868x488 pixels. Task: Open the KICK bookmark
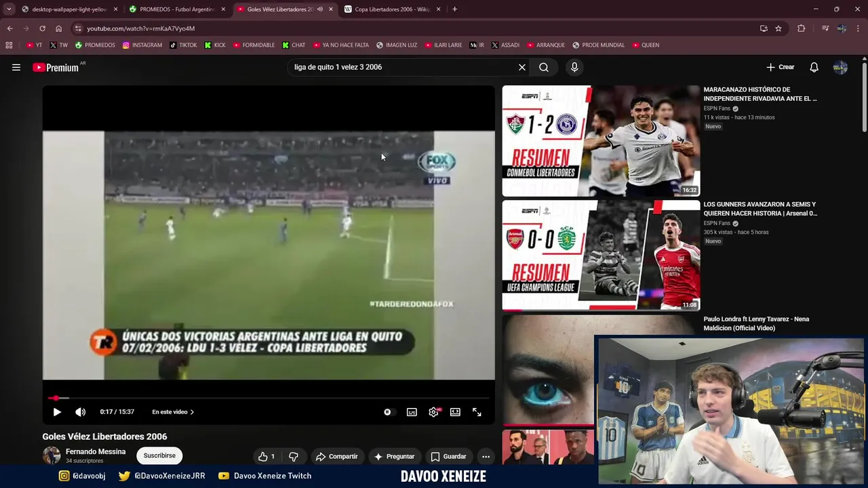click(215, 45)
